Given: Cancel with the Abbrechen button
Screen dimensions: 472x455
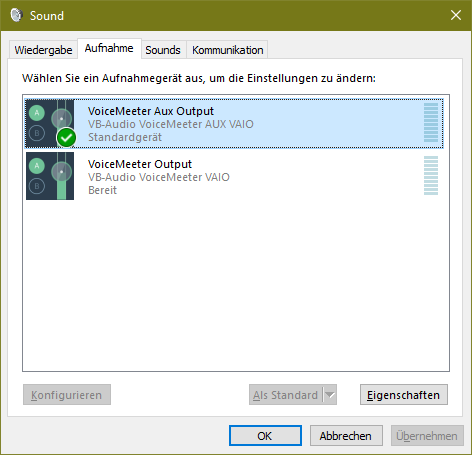Looking at the screenshot, I should [346, 435].
